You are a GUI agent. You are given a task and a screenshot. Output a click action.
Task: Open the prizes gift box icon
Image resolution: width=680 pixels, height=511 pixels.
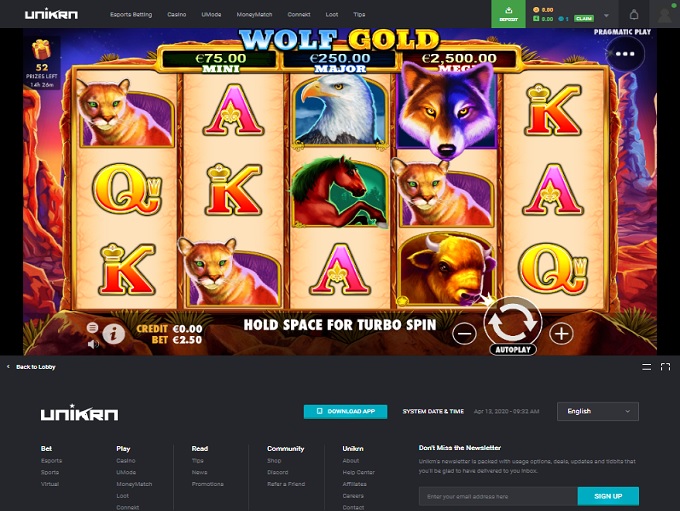tap(42, 49)
